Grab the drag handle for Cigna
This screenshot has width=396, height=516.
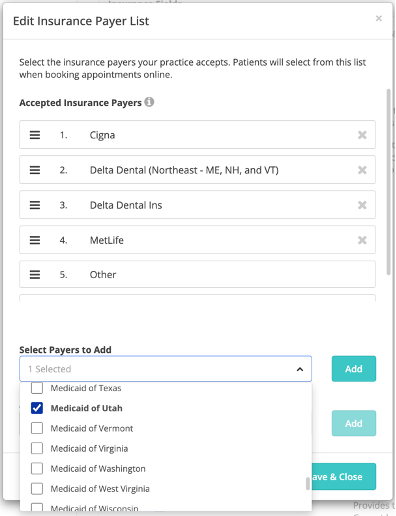[35, 135]
